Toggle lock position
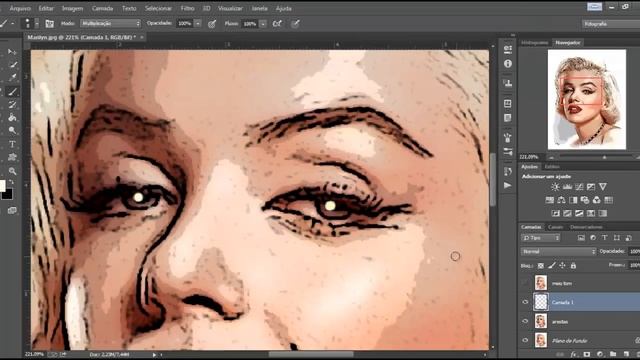The image size is (640, 360). (x=562, y=266)
